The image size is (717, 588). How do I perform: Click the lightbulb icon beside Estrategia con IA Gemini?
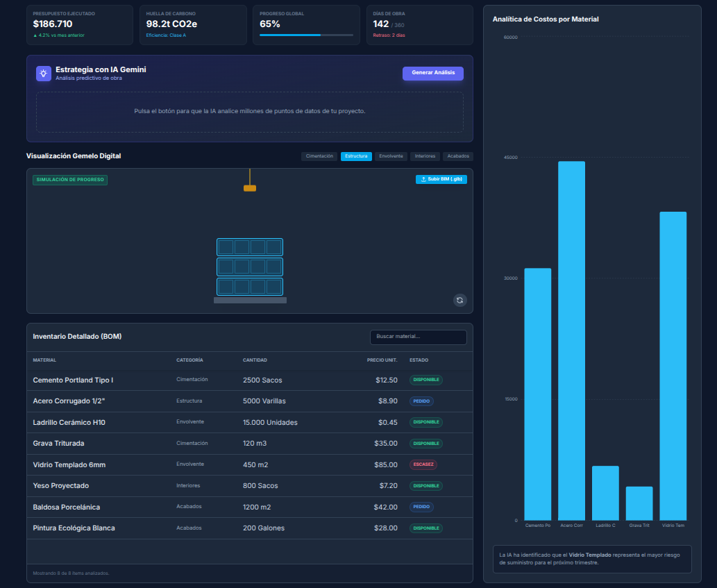coord(44,73)
